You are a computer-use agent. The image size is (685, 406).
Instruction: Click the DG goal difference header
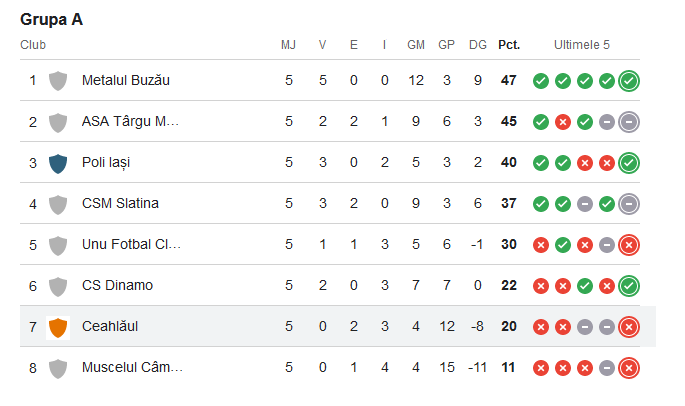pyautogui.click(x=478, y=45)
